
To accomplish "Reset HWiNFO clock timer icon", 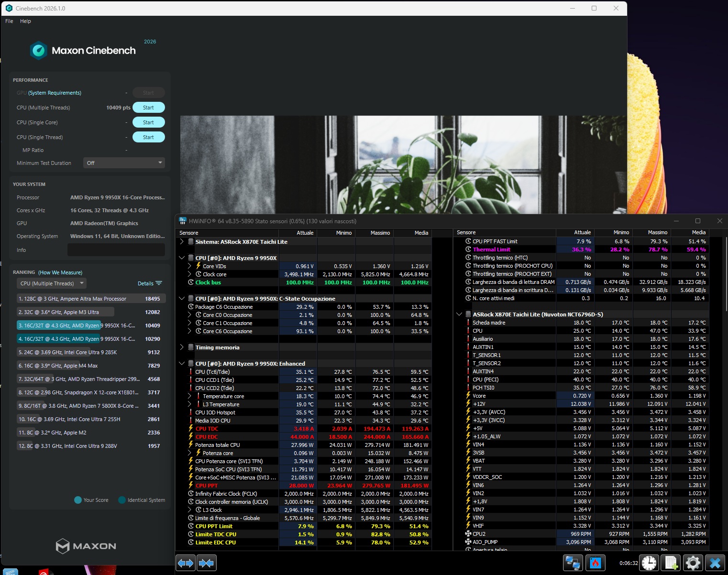I will [649, 563].
